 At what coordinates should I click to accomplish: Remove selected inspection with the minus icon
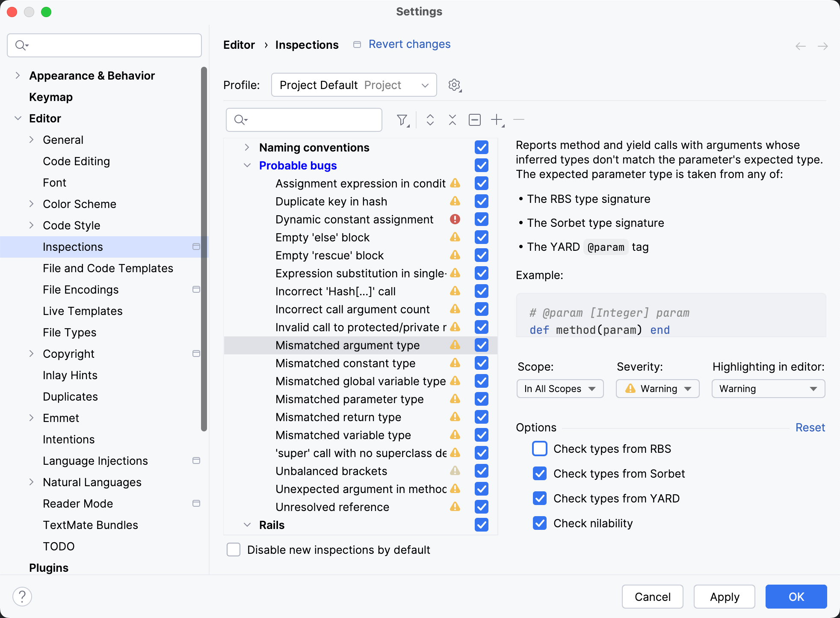[x=519, y=120]
